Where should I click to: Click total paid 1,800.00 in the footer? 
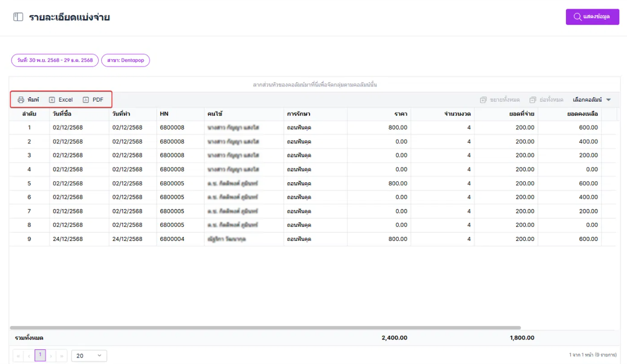(x=522, y=338)
